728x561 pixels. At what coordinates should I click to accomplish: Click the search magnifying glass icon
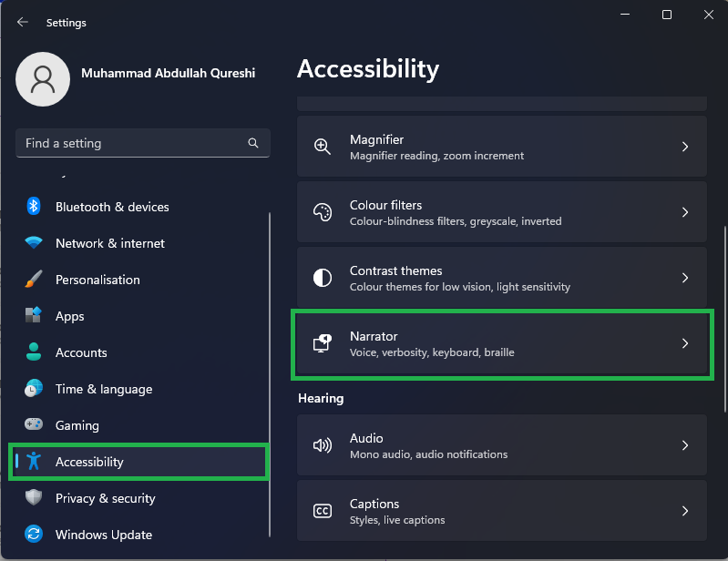point(253,143)
